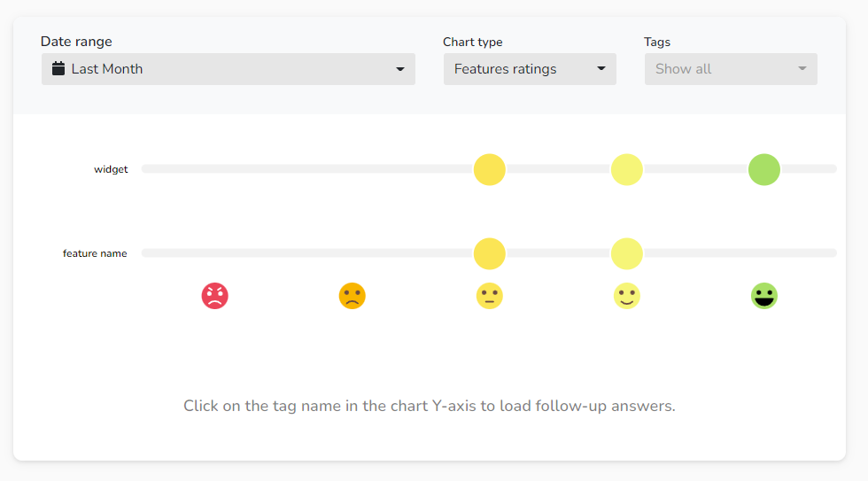Click widget row's neutral yellow dot
868x481 pixels.
(489, 169)
